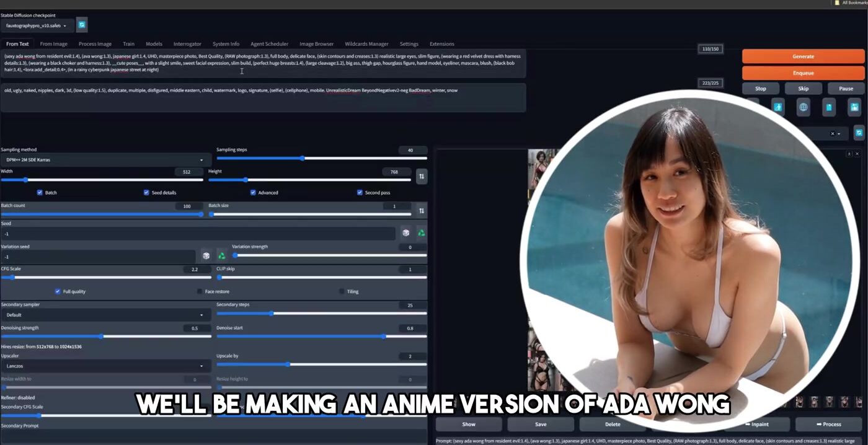Disable the Second pass checkbox
The image size is (868, 445).
click(360, 193)
